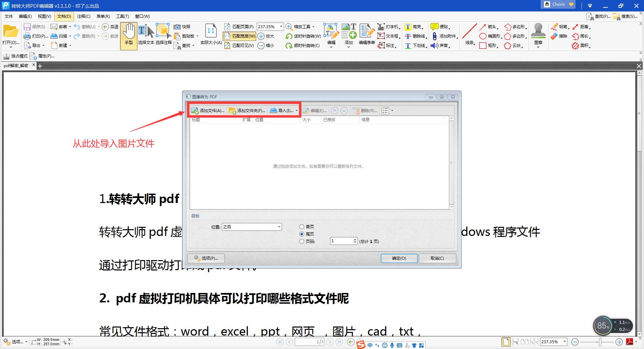Take a Snapshot (快照)
This screenshot has height=349, width=644.
click(182, 27)
